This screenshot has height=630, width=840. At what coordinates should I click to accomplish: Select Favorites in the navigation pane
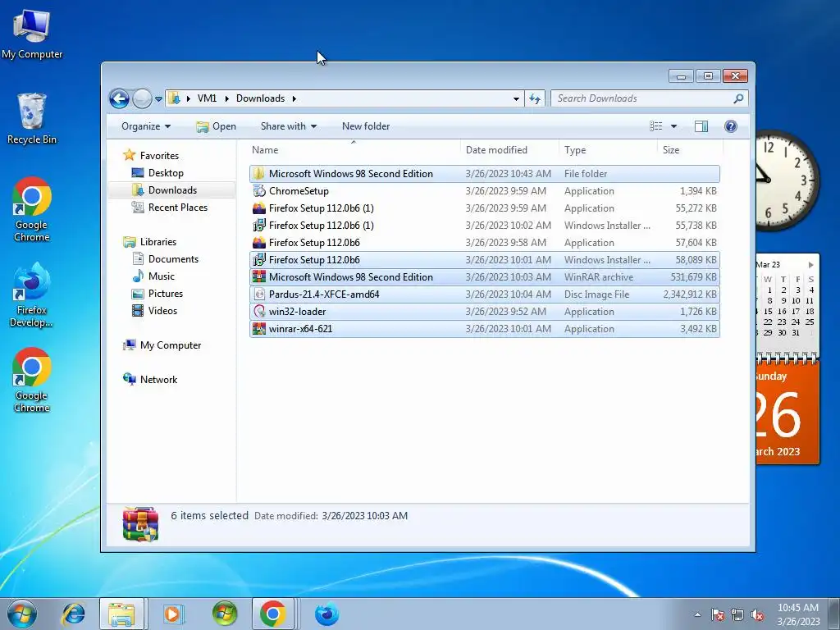(x=159, y=156)
